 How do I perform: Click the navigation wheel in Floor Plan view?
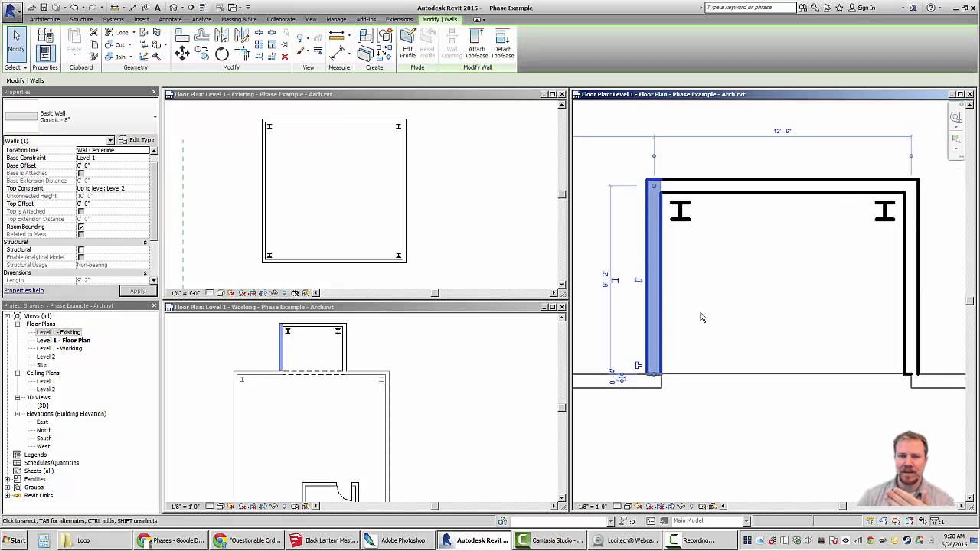(956, 117)
